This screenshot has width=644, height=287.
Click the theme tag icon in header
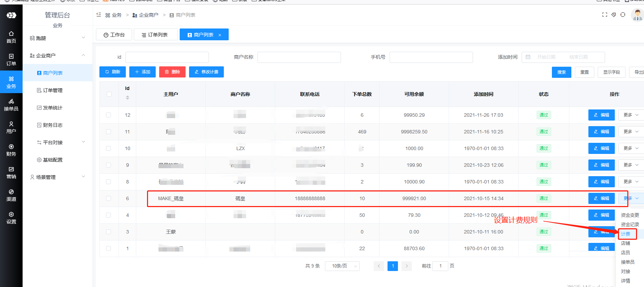614,15
